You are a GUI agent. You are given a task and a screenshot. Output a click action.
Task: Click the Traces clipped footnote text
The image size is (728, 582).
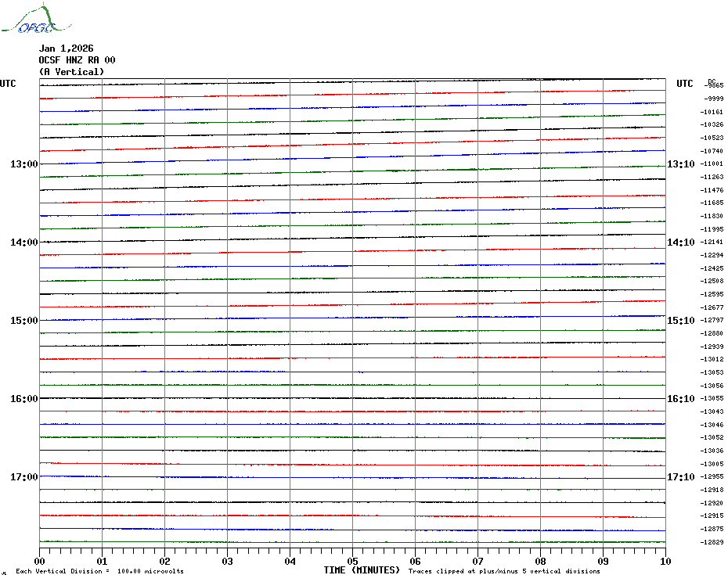pyautogui.click(x=504, y=572)
